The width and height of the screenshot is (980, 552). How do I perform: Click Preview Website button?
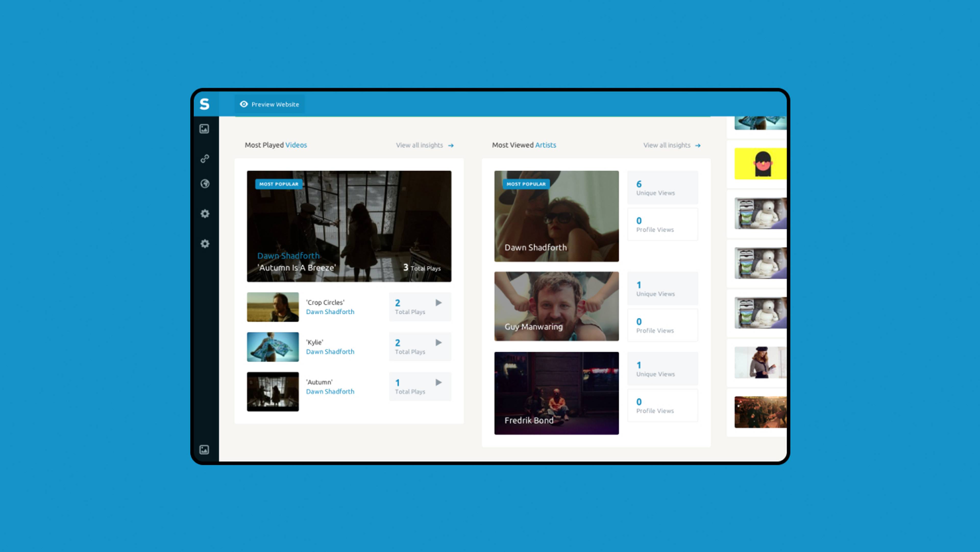click(270, 104)
